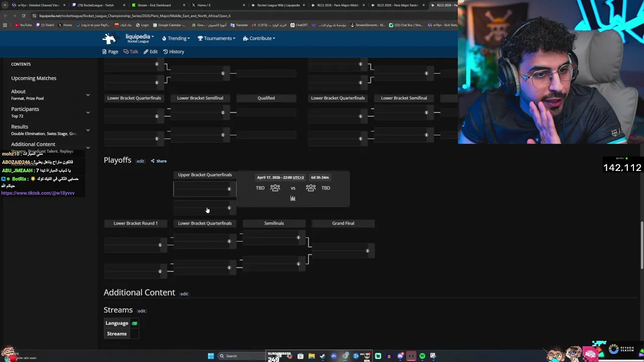This screenshot has height=362, width=644.
Task: Click the left TBD team icon in popup
Action: 275,188
